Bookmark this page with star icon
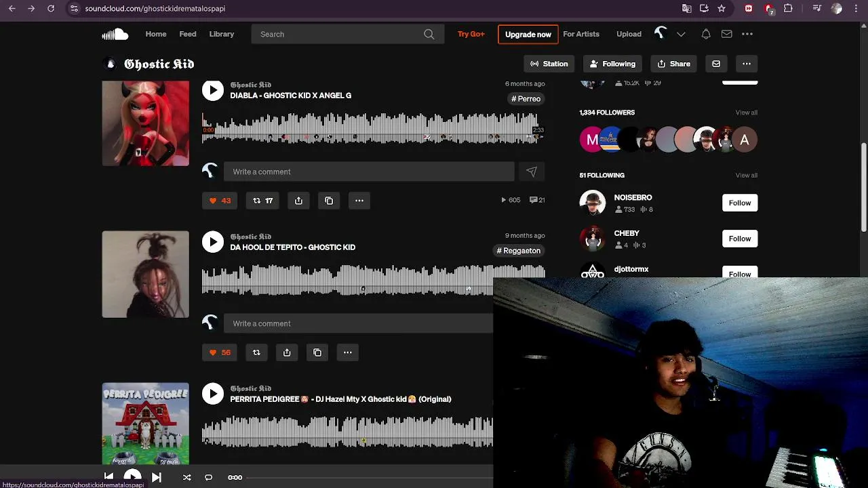The width and height of the screenshot is (868, 488). (722, 9)
